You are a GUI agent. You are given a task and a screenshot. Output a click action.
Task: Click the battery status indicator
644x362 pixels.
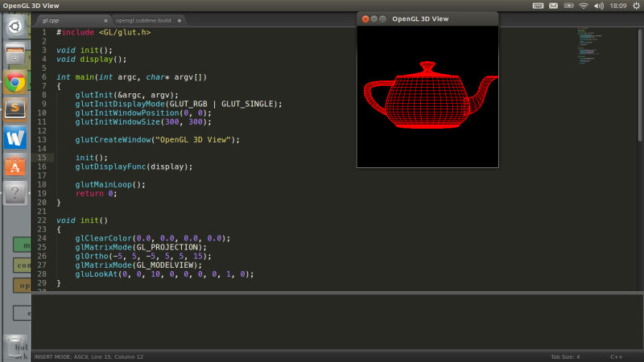(x=568, y=6)
